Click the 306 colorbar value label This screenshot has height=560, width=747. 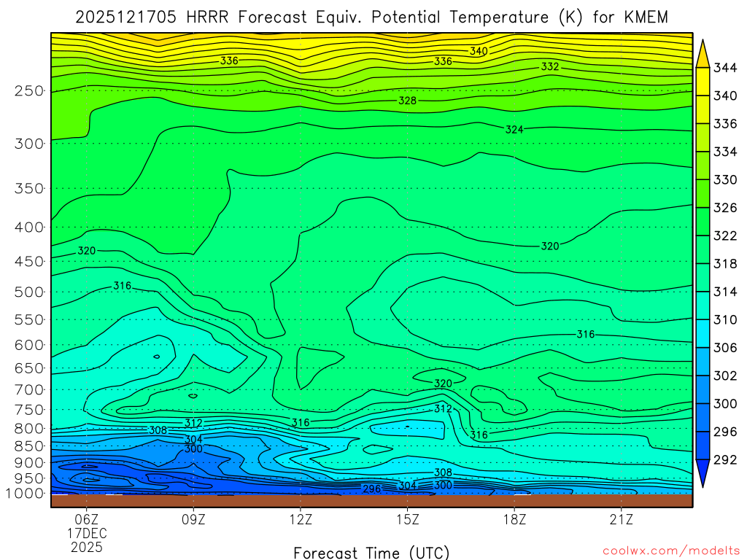[x=725, y=348]
